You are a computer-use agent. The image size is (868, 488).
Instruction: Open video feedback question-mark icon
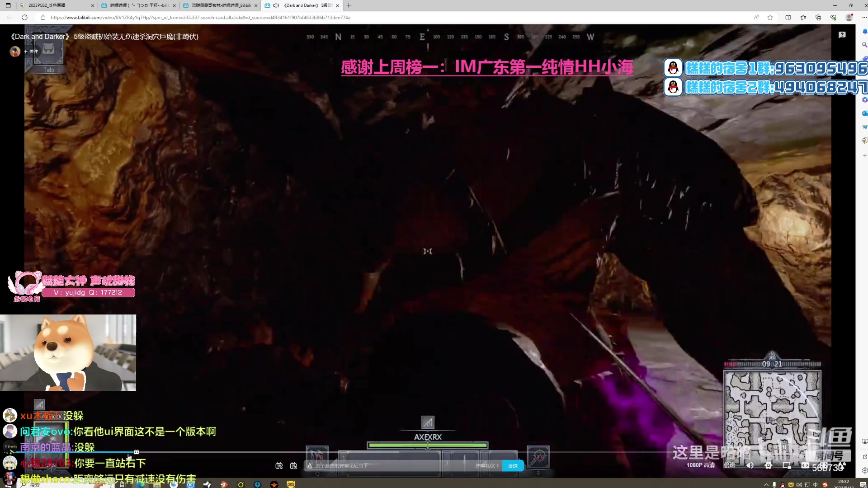click(x=842, y=35)
